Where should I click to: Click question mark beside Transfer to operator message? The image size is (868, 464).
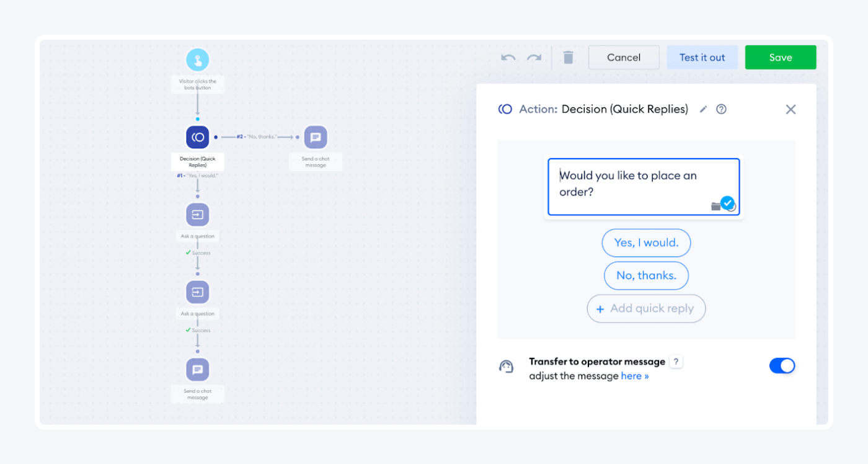click(676, 362)
